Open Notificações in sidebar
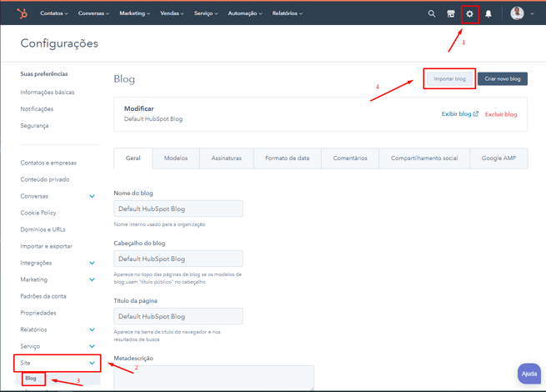 point(37,109)
